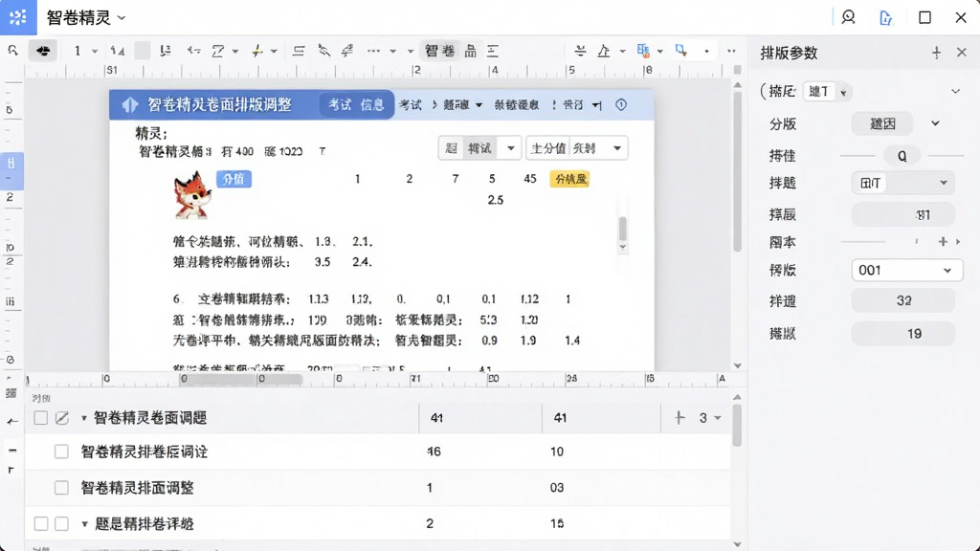
Task: Click the eye view icon in toolbar
Action: click(43, 52)
